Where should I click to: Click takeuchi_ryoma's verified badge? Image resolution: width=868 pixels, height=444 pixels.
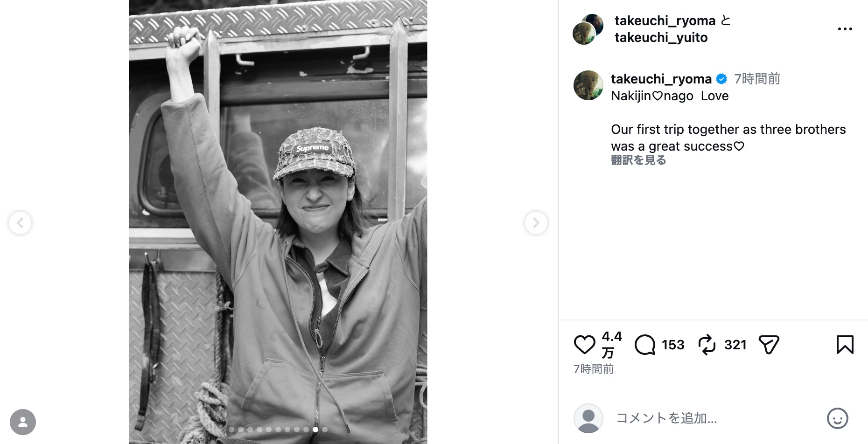point(721,79)
